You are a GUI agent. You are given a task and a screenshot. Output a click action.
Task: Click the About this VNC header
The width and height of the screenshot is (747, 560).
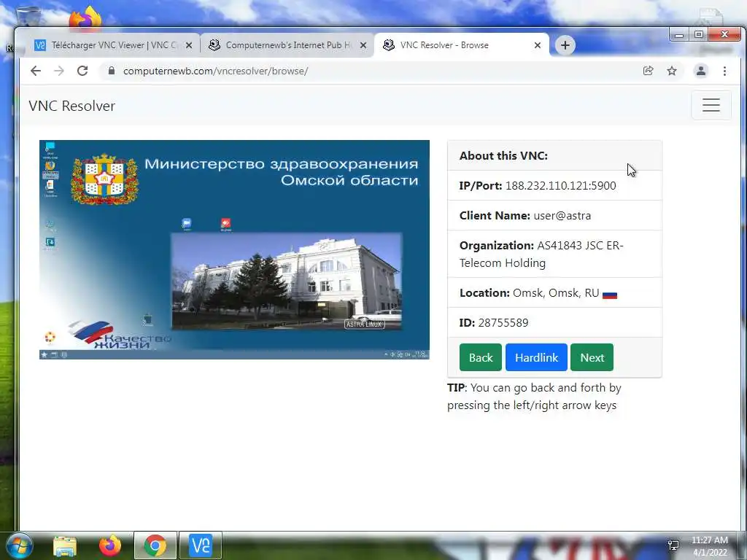[503, 156]
